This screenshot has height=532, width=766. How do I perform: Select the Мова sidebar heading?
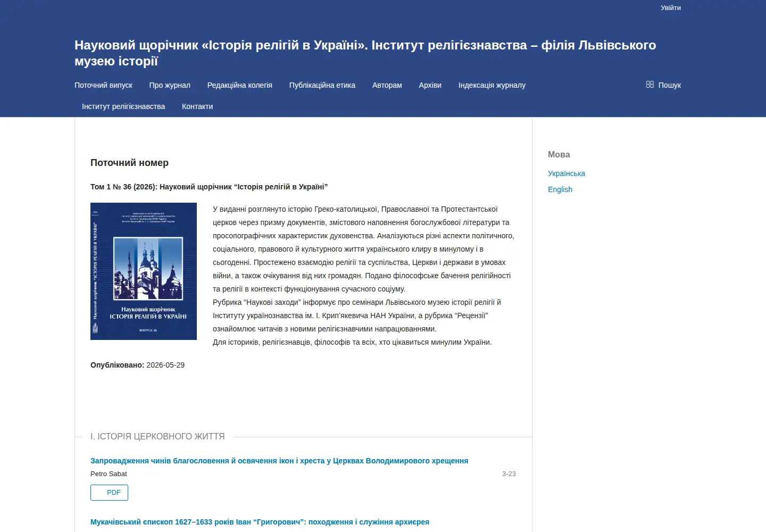pyautogui.click(x=559, y=154)
